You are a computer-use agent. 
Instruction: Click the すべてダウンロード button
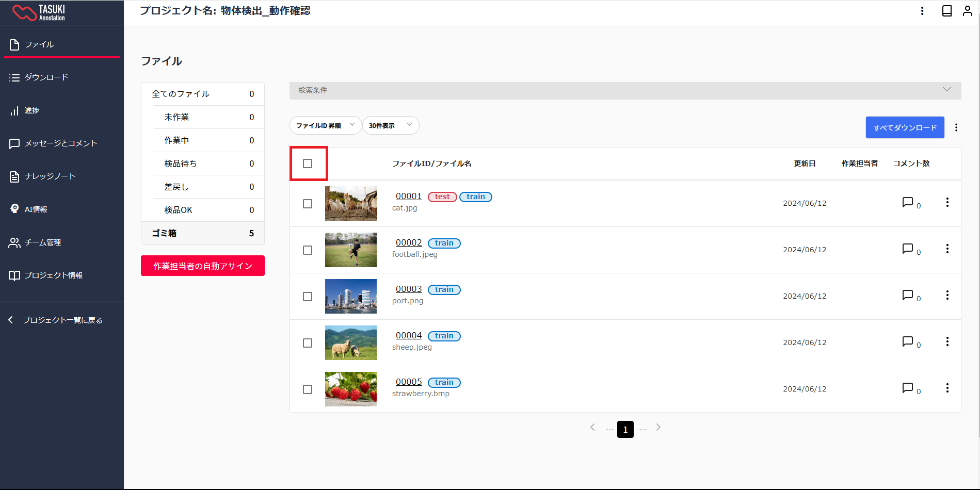(905, 127)
